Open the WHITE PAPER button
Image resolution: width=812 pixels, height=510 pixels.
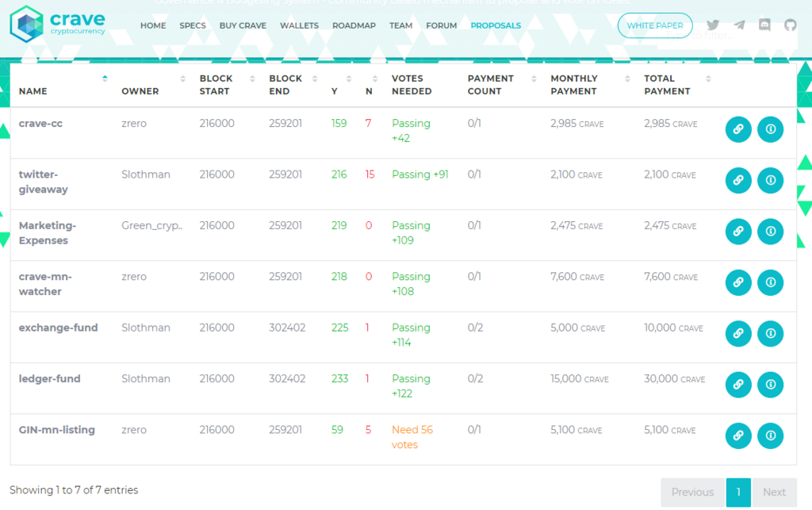tap(655, 25)
